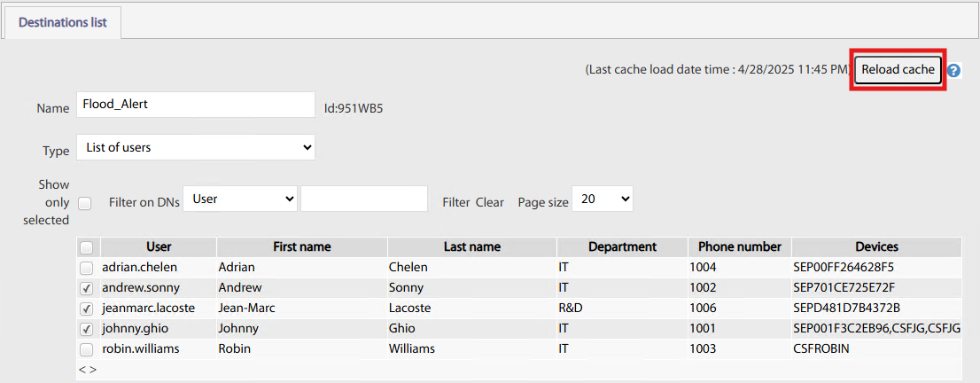Sort by the Department column header

click(621, 246)
